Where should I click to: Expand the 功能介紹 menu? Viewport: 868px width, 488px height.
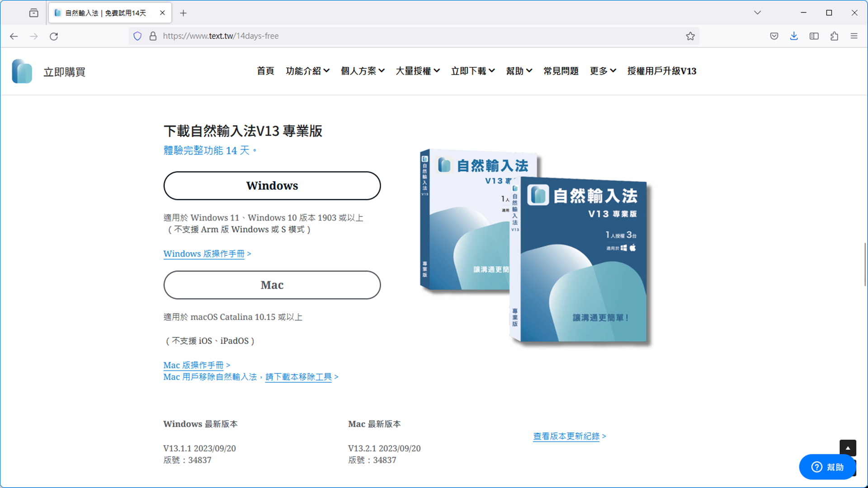point(307,71)
